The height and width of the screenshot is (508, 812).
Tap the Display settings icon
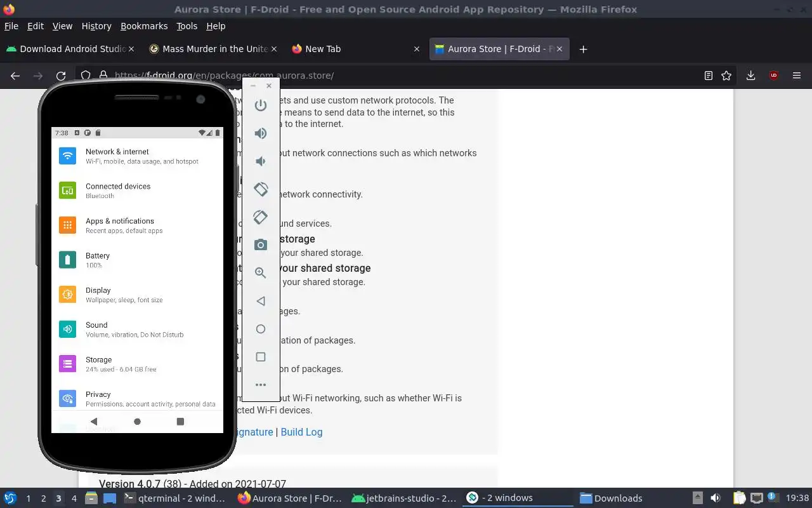[68, 294]
